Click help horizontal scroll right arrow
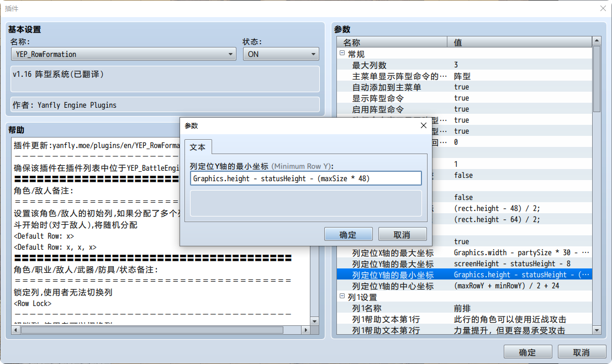Viewport: 612px width, 364px height. tap(306, 330)
